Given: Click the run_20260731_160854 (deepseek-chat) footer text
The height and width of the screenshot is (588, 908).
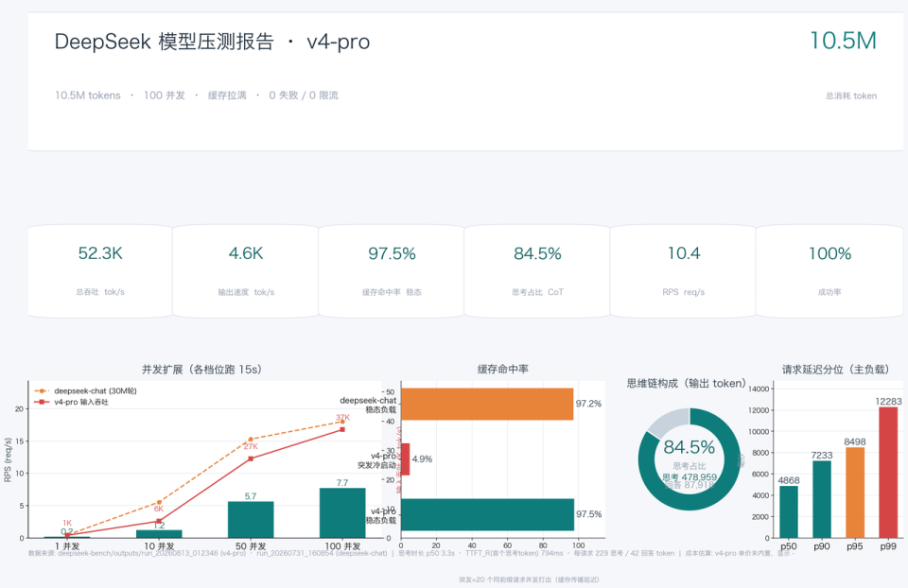Looking at the screenshot, I should [322, 553].
